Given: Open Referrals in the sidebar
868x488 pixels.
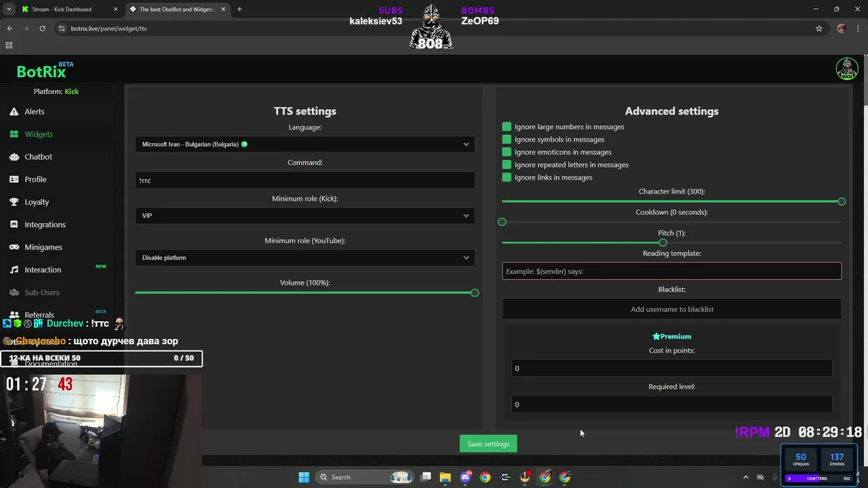Looking at the screenshot, I should (39, 315).
